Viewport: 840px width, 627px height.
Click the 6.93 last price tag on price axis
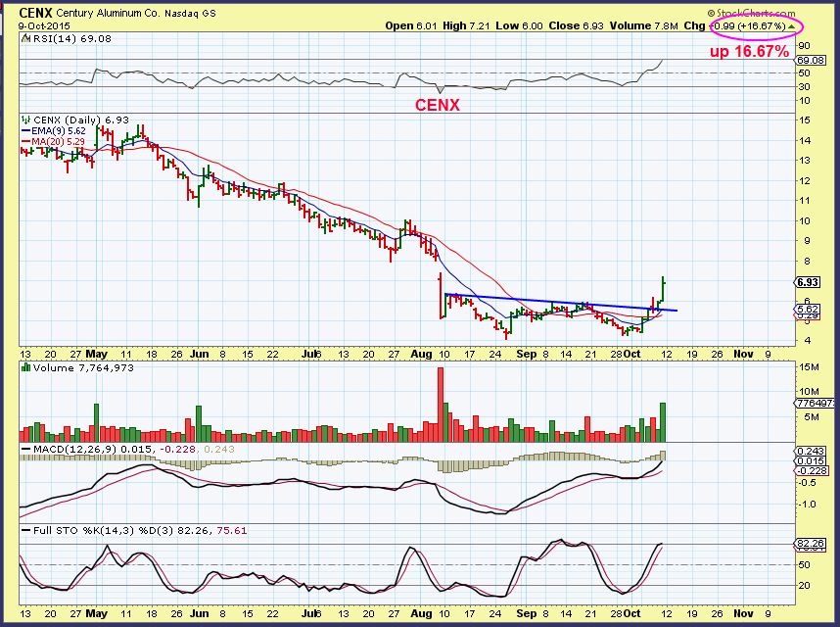pyautogui.click(x=807, y=282)
